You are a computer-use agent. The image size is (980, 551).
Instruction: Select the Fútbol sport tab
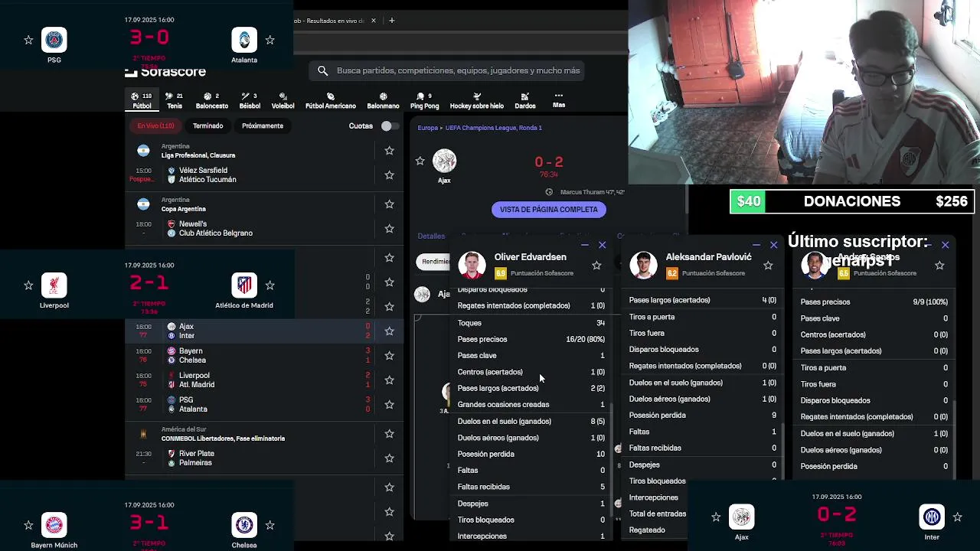click(142, 101)
